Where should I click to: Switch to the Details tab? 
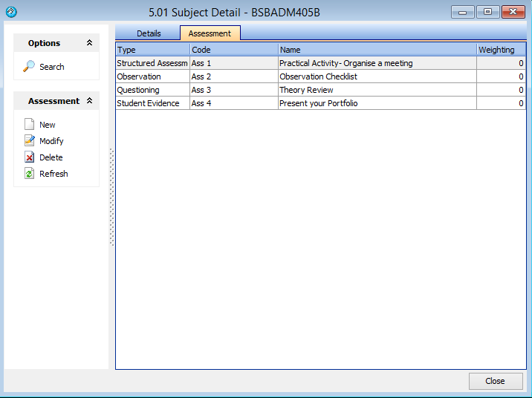tap(149, 33)
